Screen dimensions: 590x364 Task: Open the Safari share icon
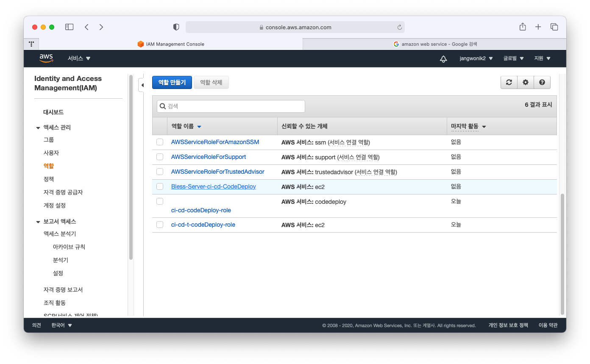523,27
